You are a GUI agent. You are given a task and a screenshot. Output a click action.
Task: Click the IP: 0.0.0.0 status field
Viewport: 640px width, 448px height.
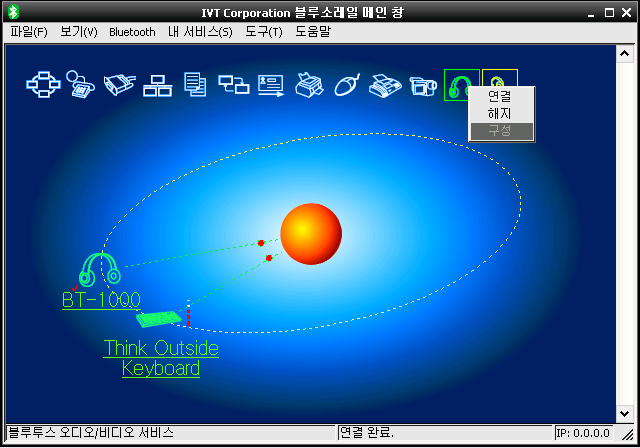click(x=583, y=433)
